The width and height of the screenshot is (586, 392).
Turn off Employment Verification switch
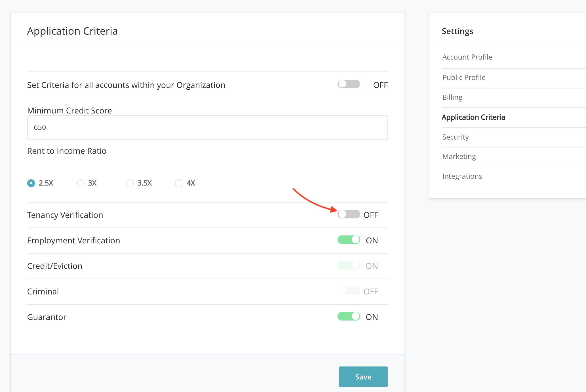[x=349, y=240]
